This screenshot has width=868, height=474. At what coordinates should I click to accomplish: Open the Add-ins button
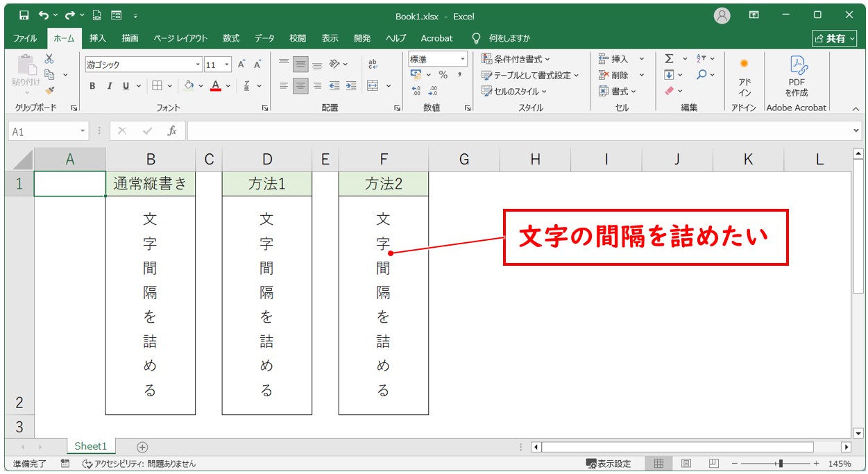[x=744, y=78]
